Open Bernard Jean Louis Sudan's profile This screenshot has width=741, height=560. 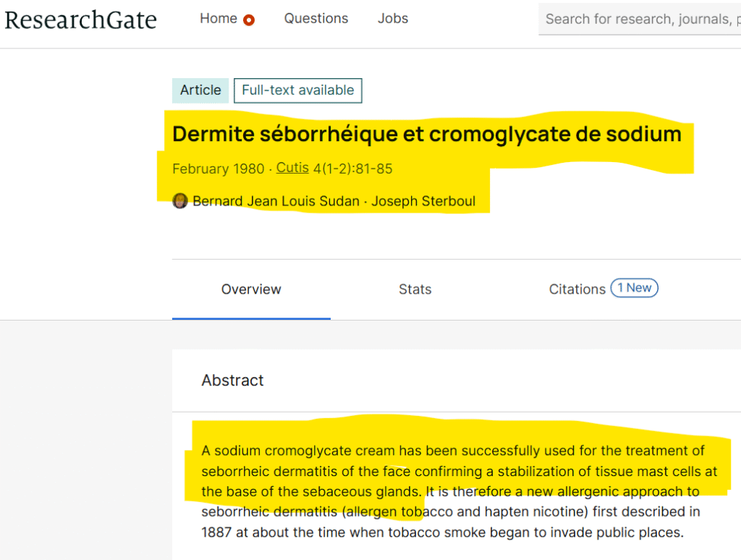click(x=276, y=201)
